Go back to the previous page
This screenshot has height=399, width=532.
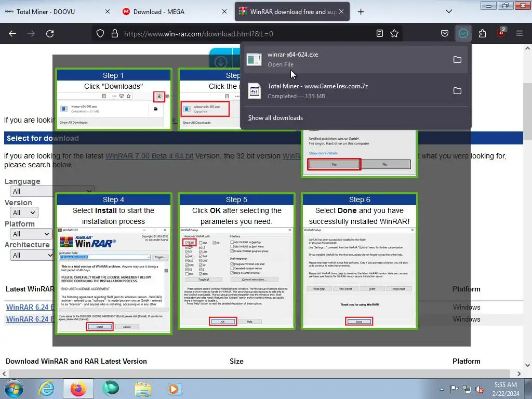[x=12, y=33]
